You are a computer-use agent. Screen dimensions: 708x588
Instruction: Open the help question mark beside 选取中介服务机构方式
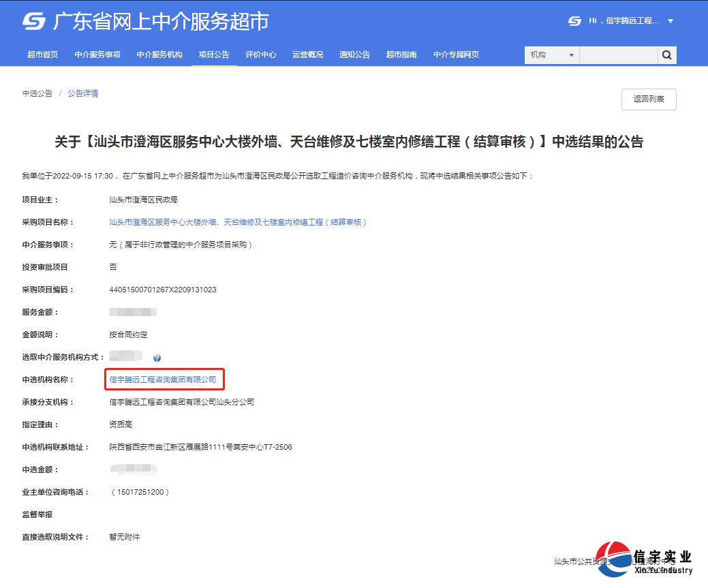[x=157, y=357]
